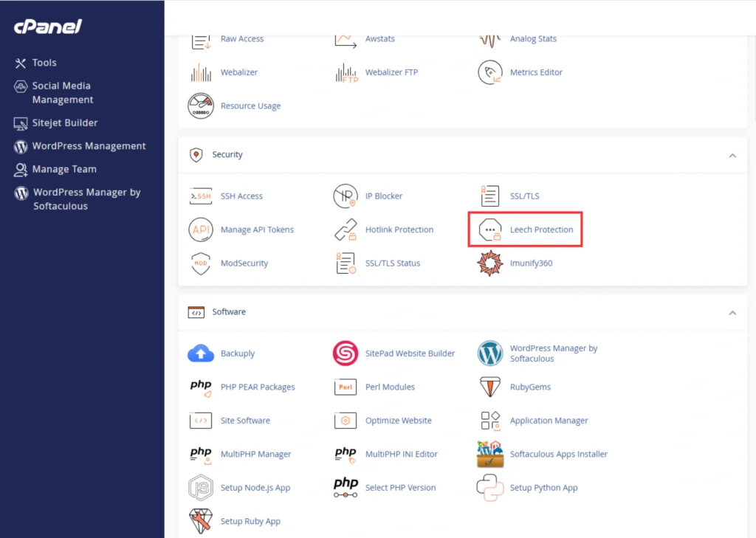756x538 pixels.
Task: Click the Software section heading
Action: click(x=229, y=312)
